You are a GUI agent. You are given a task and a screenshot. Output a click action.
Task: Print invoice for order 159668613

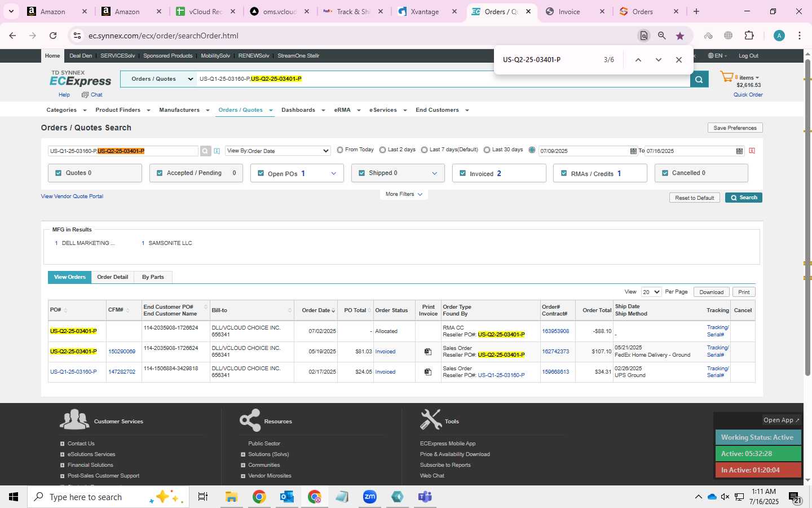coord(428,372)
